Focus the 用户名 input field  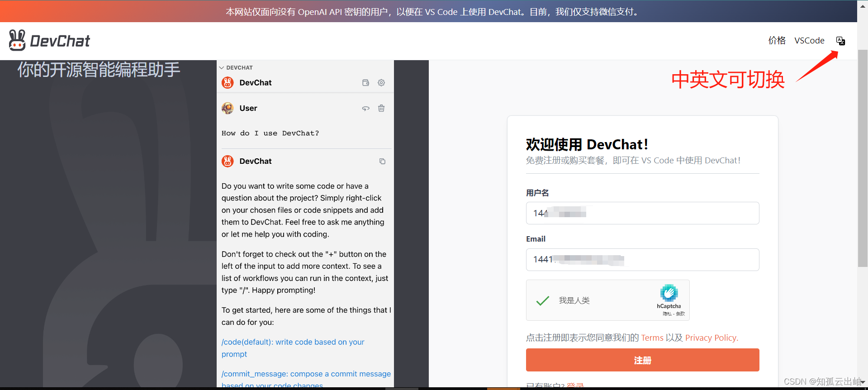(642, 213)
